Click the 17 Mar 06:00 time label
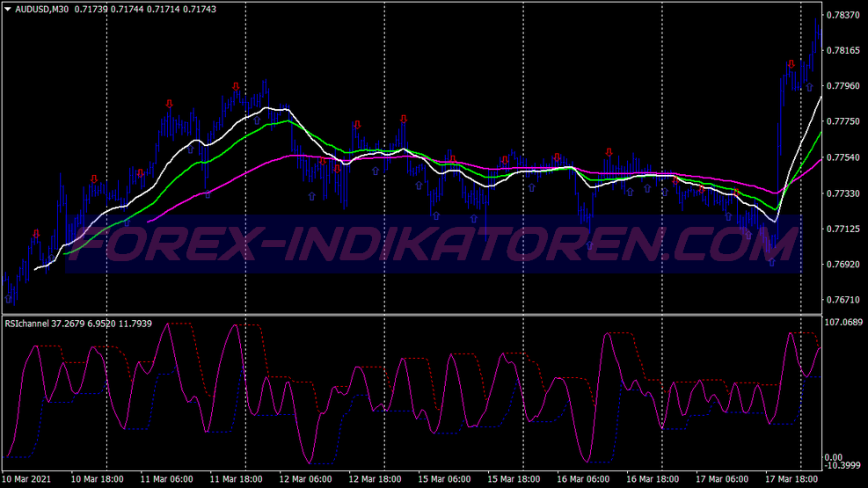This screenshot has height=488, width=868. click(x=722, y=479)
